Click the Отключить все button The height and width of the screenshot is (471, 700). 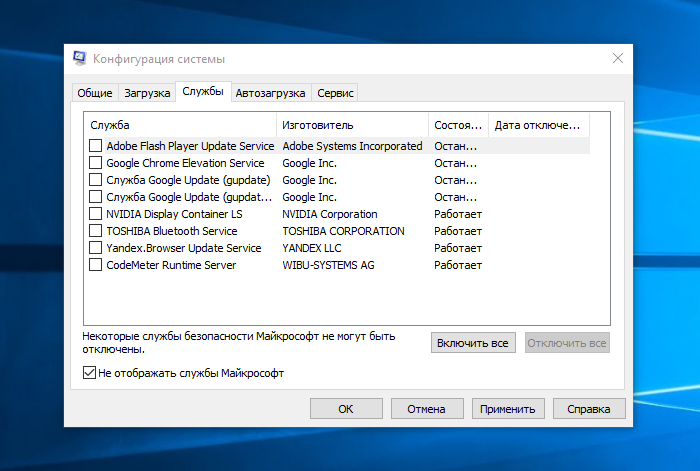pos(567,343)
